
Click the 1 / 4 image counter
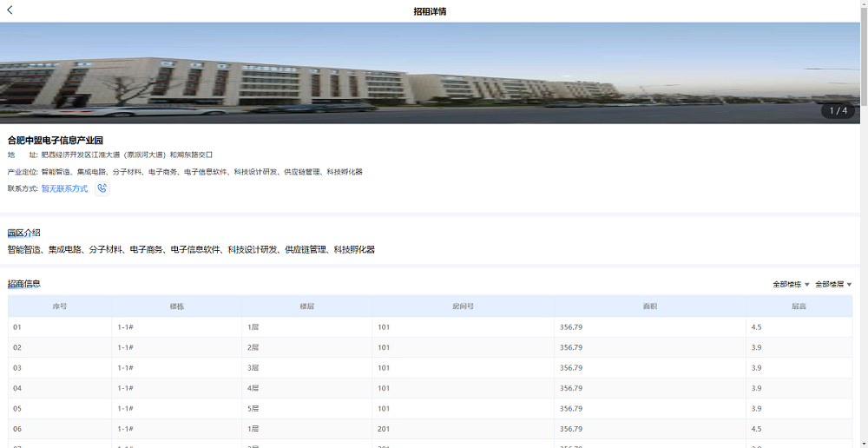838,111
